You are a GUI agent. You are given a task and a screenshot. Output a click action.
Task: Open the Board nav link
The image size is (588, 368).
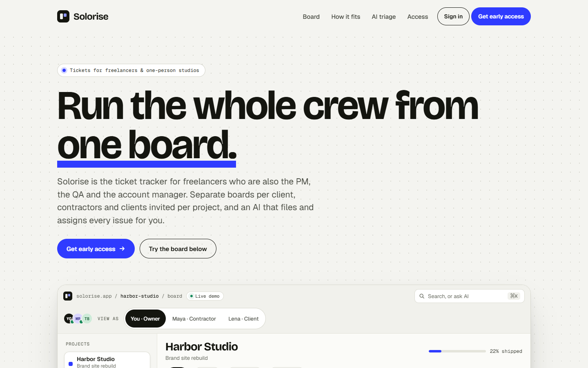[311, 17]
